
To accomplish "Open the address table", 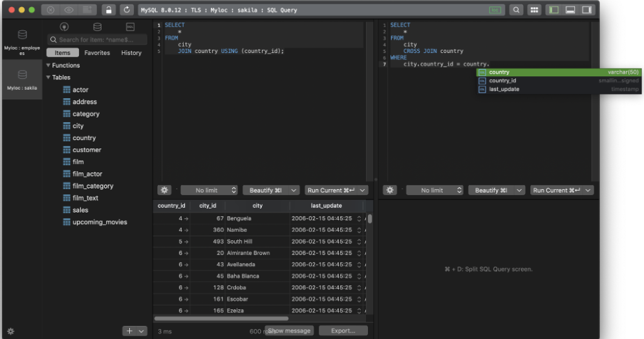I will [80, 101].
